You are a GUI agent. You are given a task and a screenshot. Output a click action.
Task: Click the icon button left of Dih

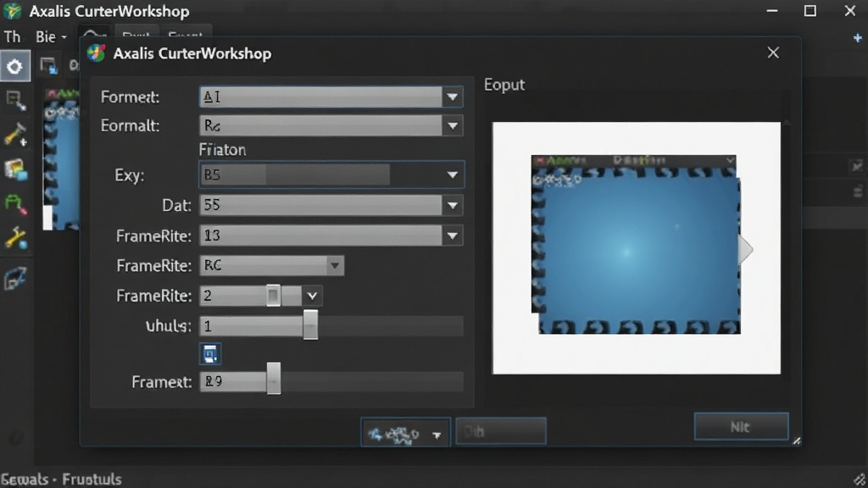(405, 432)
